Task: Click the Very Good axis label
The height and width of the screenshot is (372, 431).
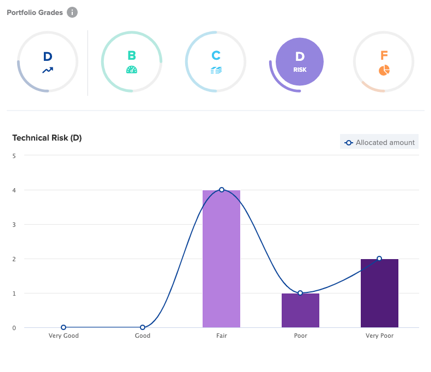Action: tap(64, 336)
